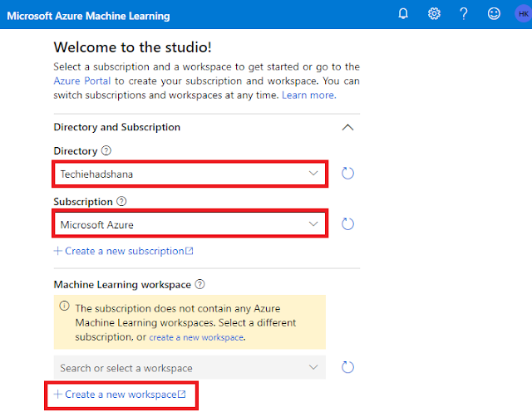Open the Techiehadshana directory dropdown
Viewport: 532px width, 412px height.
pyautogui.click(x=190, y=174)
